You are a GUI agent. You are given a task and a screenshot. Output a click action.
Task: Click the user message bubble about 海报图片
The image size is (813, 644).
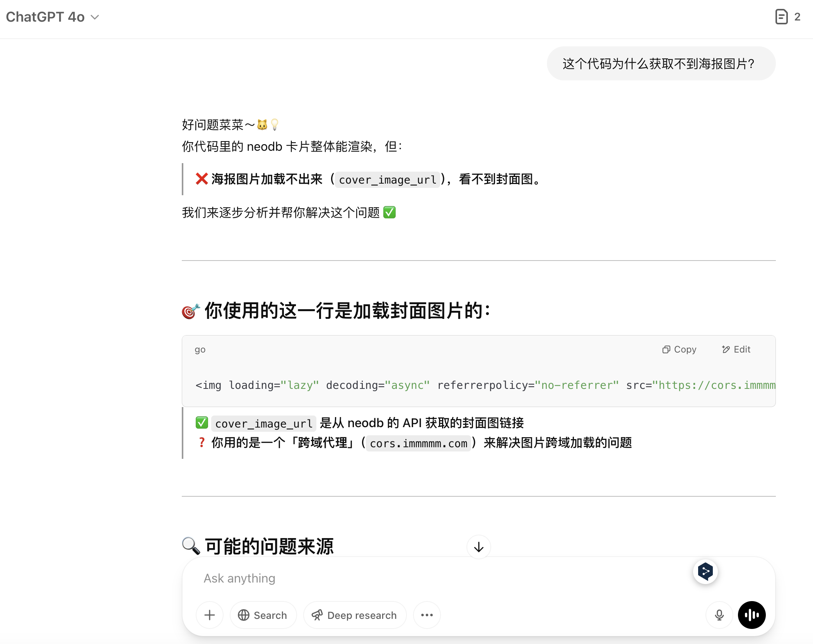tap(661, 64)
